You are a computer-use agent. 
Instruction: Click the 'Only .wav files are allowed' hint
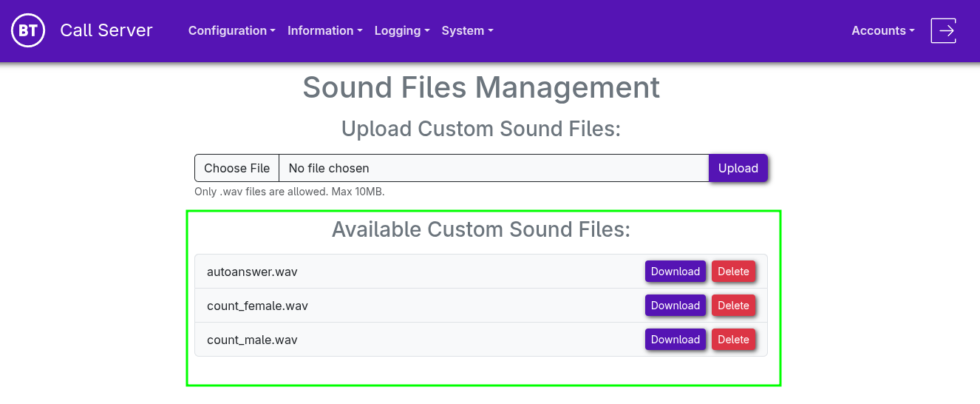coord(290,192)
